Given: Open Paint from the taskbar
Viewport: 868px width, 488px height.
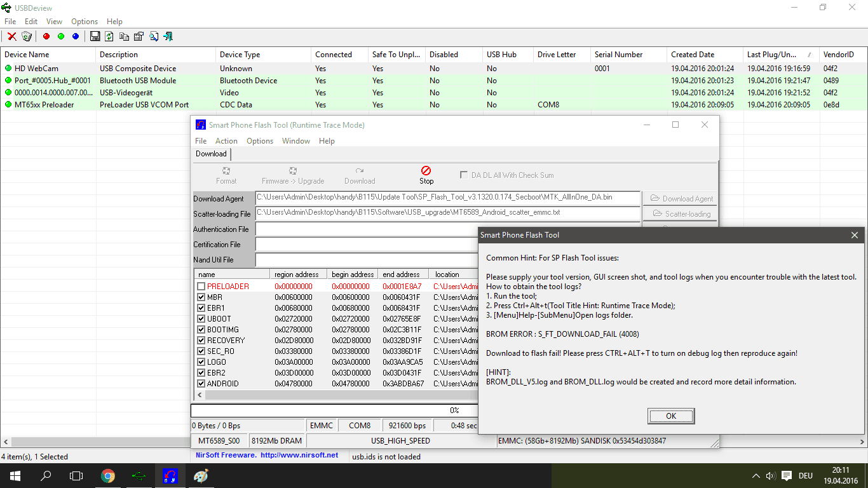Looking at the screenshot, I should point(200,475).
